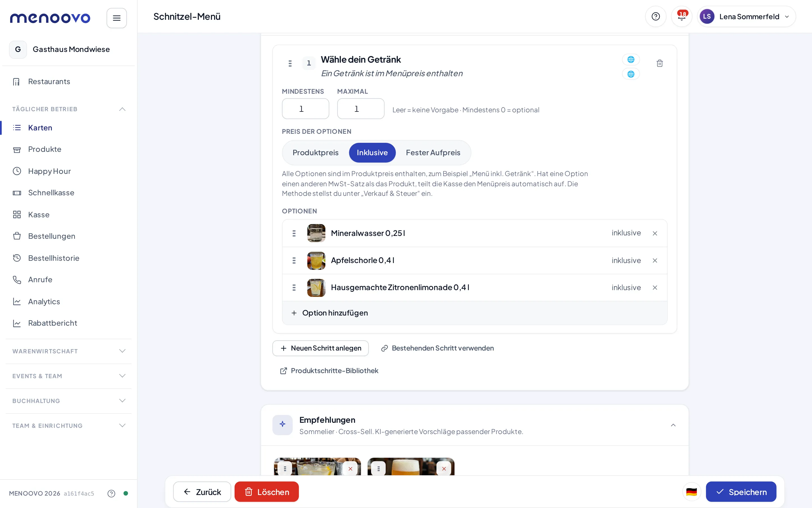This screenshot has width=812, height=508.
Task: Open Lena Sommerfeld user menu
Action: (x=746, y=16)
